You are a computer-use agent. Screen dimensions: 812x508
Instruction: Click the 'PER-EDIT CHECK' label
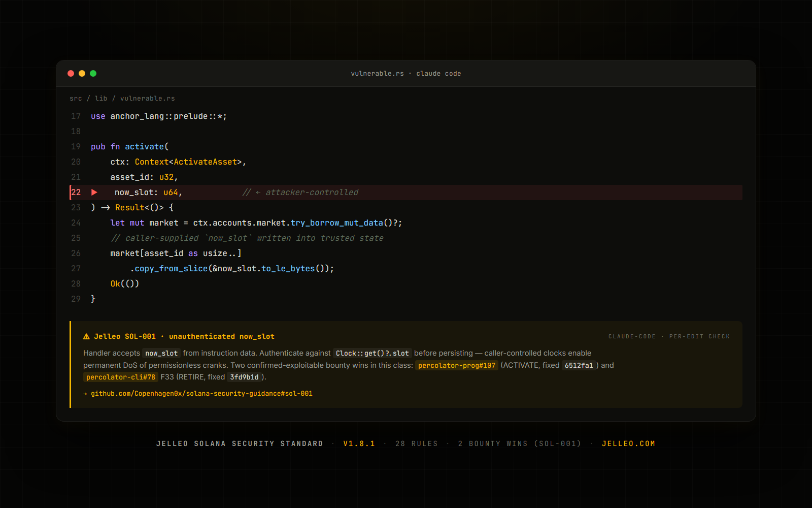tap(699, 337)
